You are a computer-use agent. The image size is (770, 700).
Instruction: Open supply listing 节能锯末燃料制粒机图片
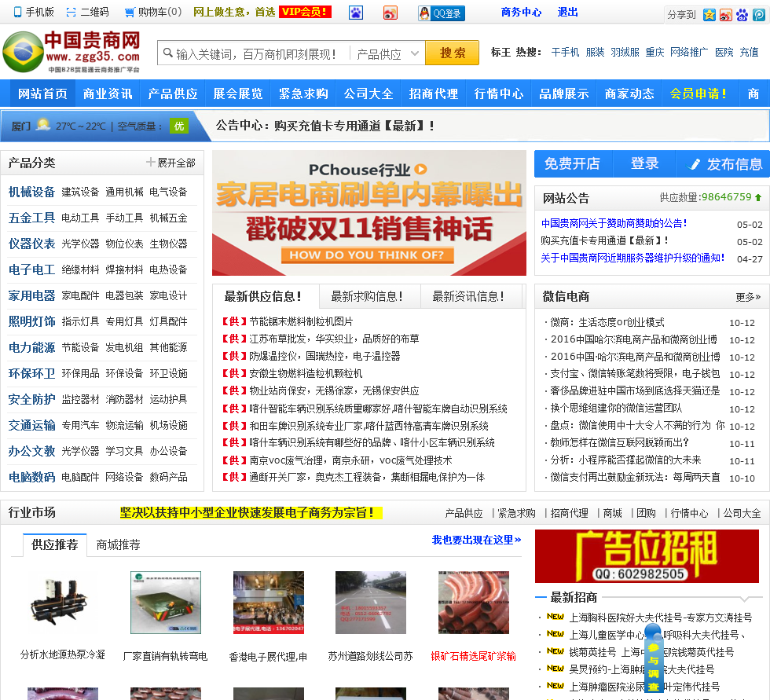[301, 321]
